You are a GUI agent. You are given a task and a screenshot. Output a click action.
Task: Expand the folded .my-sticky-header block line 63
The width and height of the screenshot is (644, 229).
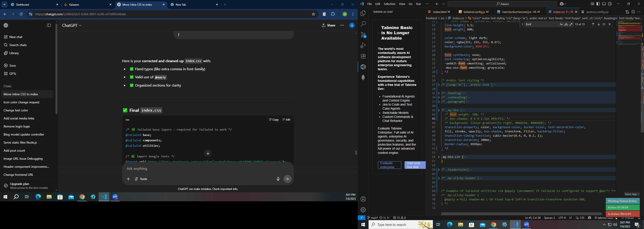tap(439, 178)
